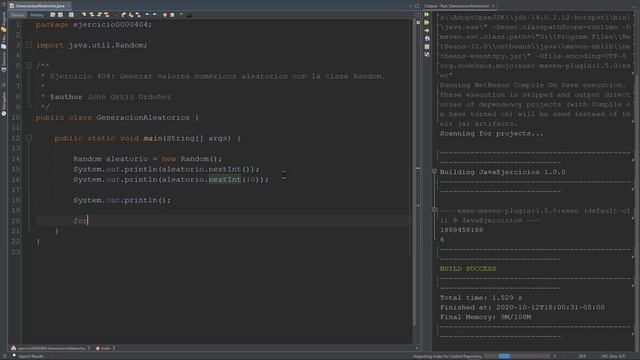Image resolution: width=640 pixels, height=360 pixels.
Task: Click the Re-run green arrows icon in Output
Action: pos(427,14)
